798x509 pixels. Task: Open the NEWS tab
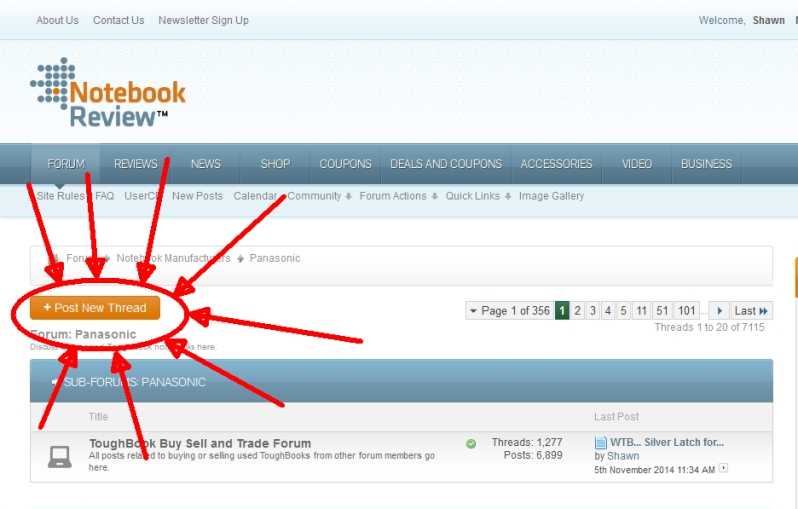(205, 164)
